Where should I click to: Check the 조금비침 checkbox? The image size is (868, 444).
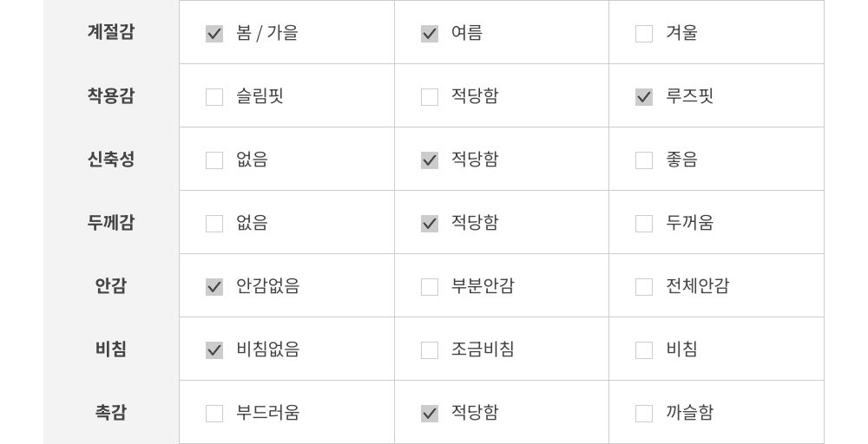(430, 350)
